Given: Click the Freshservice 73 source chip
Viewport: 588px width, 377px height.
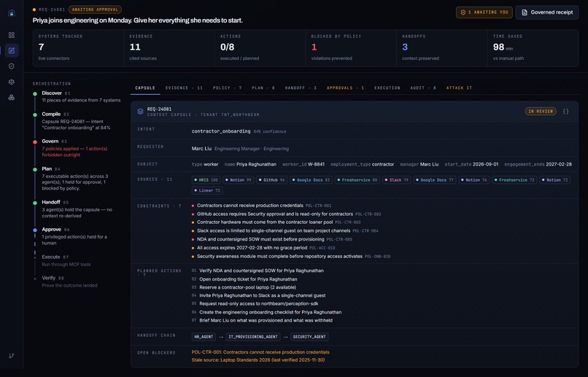Looking at the screenshot, I should pyautogui.click(x=514, y=180).
